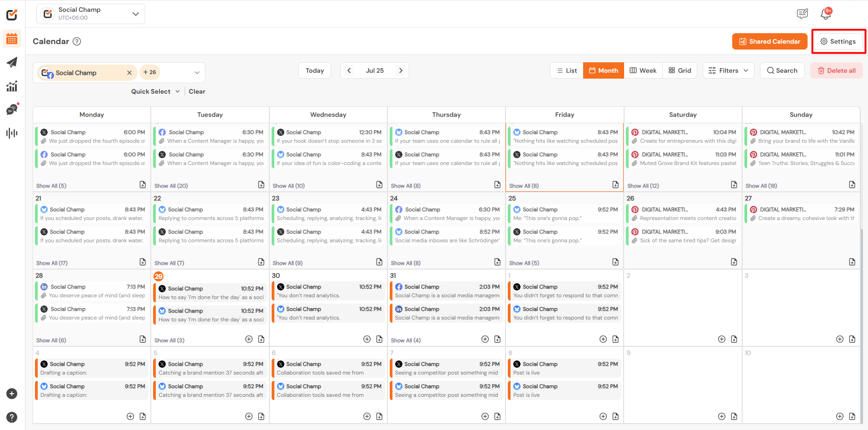Open calendar Settings button

(x=838, y=41)
